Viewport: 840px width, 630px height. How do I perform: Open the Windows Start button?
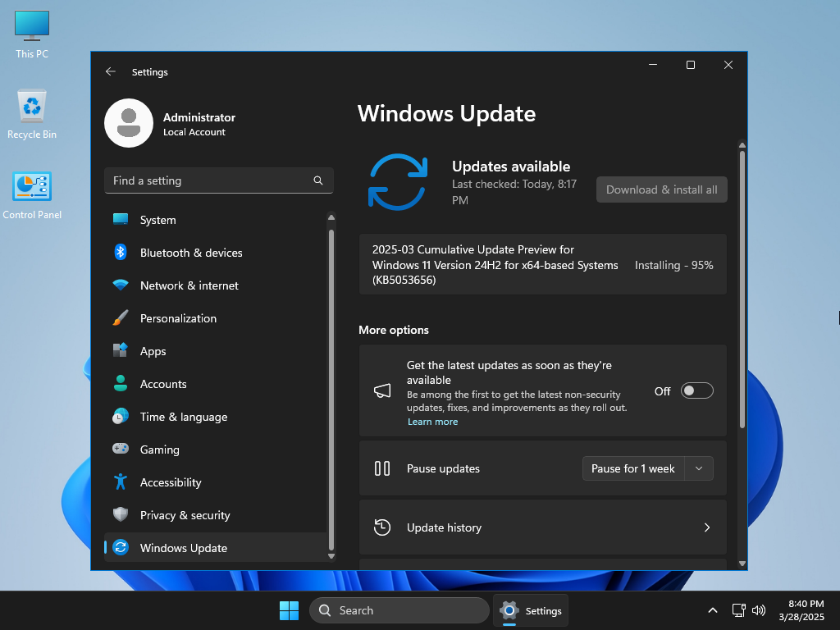[290, 610]
